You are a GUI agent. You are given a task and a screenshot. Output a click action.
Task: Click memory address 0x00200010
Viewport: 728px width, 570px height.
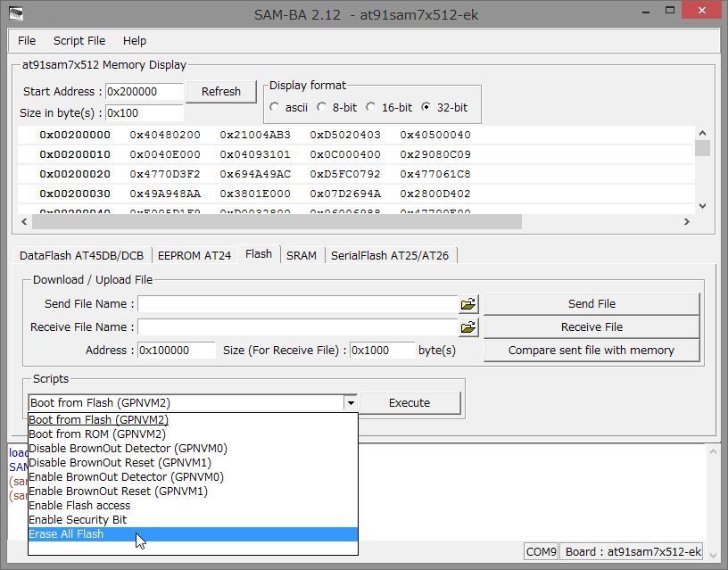(75, 154)
